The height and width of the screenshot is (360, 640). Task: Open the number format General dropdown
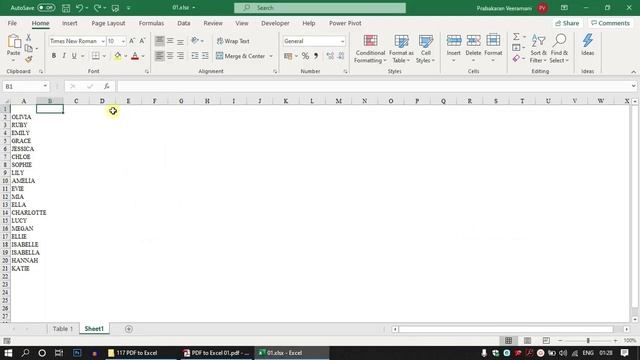click(x=342, y=41)
